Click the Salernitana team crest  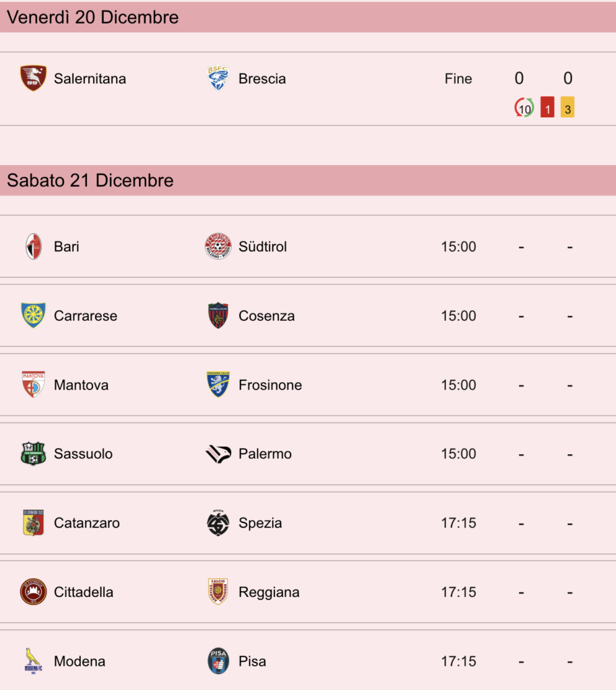click(x=34, y=78)
